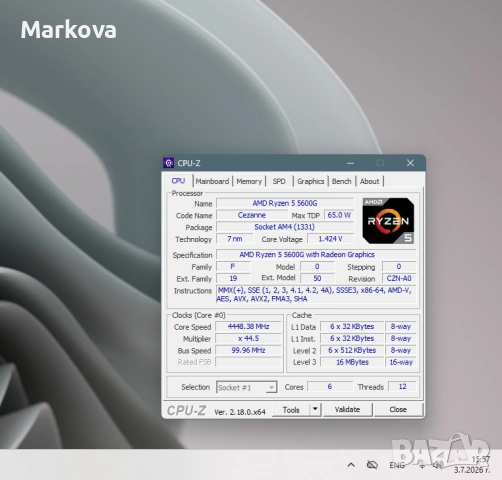Click the Ext. Model value 50
This screenshot has width=502, height=480.
tap(317, 278)
